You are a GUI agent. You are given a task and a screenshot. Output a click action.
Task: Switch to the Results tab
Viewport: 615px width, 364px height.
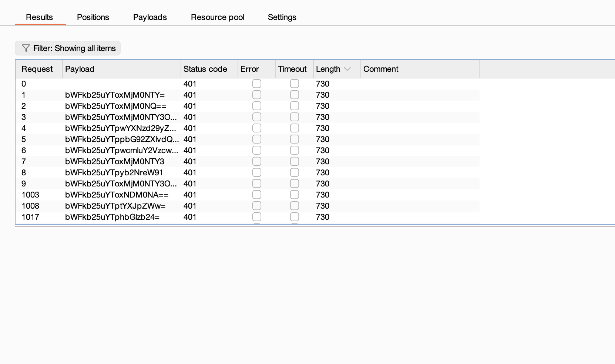(40, 17)
